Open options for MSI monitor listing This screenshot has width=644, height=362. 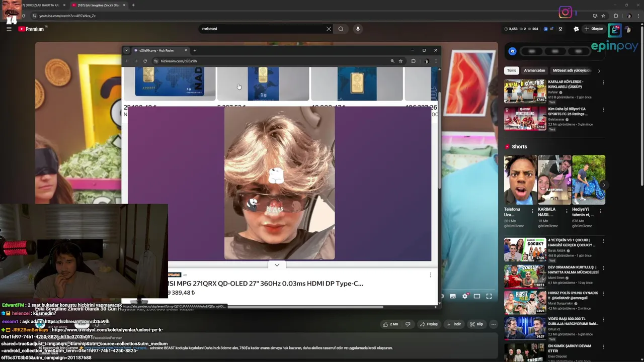pyautogui.click(x=430, y=275)
